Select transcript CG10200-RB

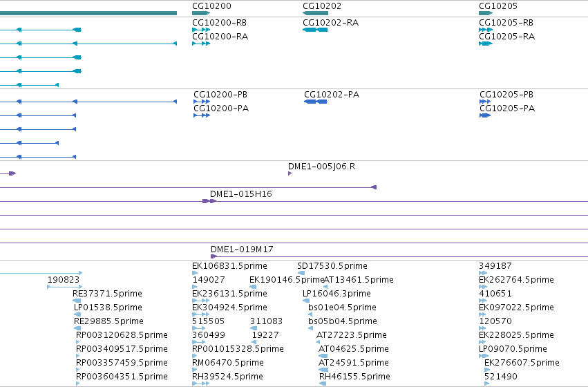coord(201,30)
